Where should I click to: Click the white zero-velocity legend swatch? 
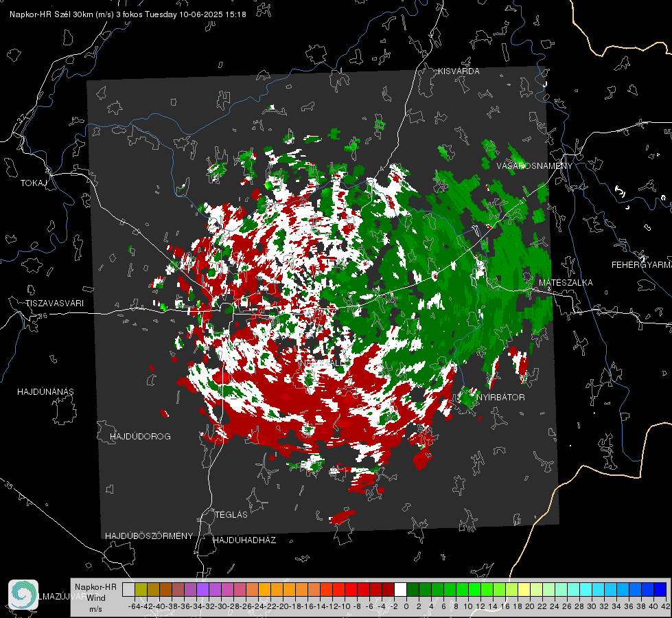coord(400,589)
